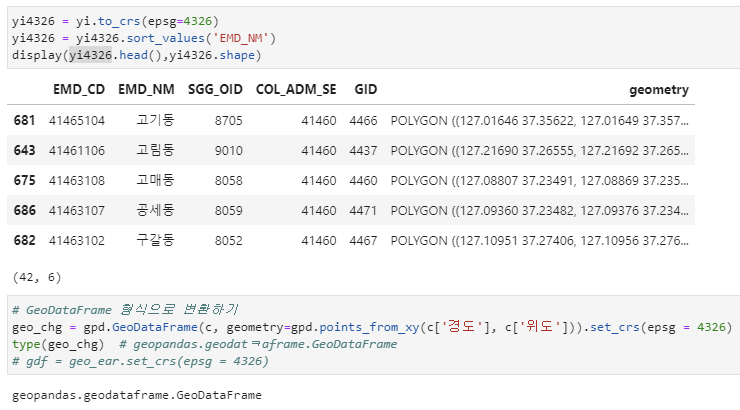Click the EMD_NM column header
This screenshot has height=410, width=740.
pos(146,90)
